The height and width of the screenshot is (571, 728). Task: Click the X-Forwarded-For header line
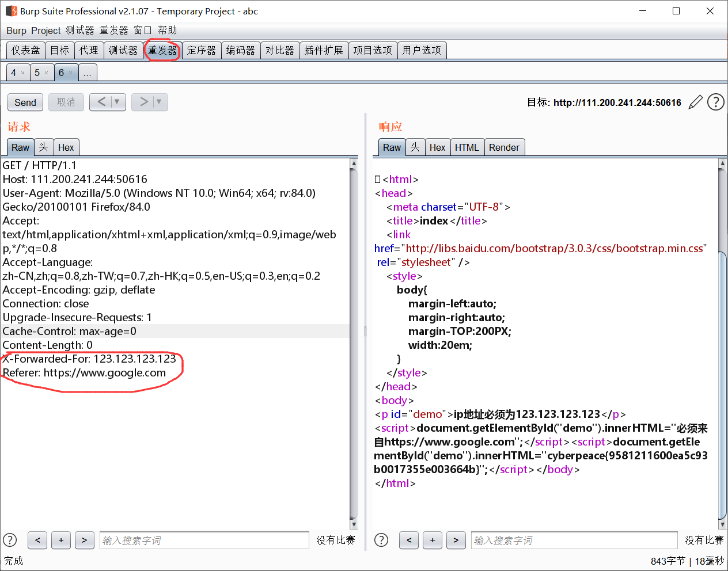click(x=89, y=359)
